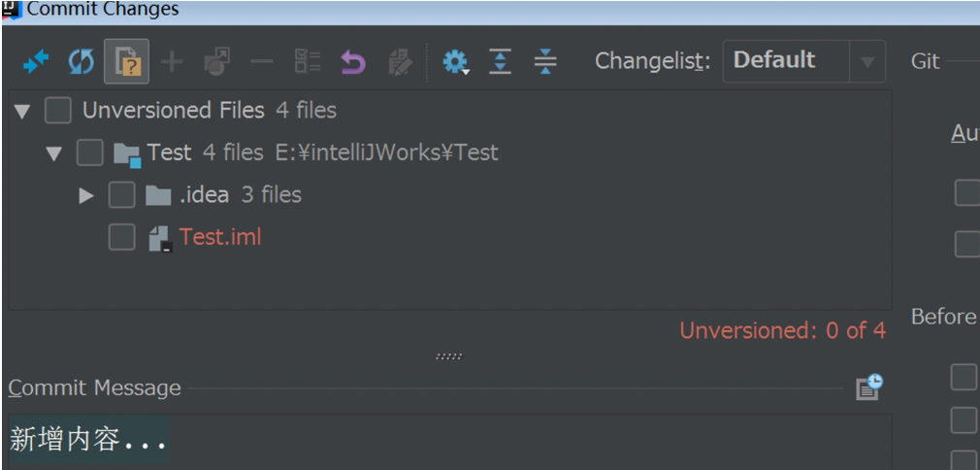Click the purple Revert arrow icon
Viewport: 980px width, 470px height.
(x=353, y=61)
